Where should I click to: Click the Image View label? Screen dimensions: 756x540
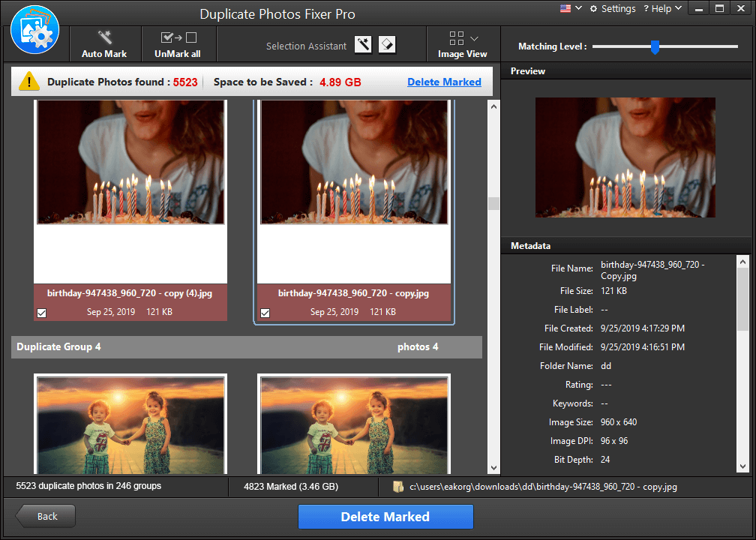coord(462,54)
